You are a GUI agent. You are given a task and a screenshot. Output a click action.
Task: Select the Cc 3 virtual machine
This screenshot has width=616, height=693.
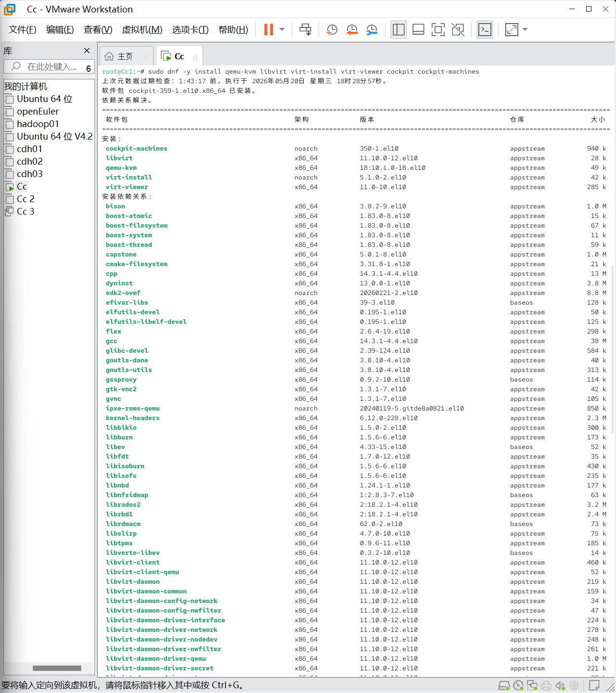tap(26, 211)
